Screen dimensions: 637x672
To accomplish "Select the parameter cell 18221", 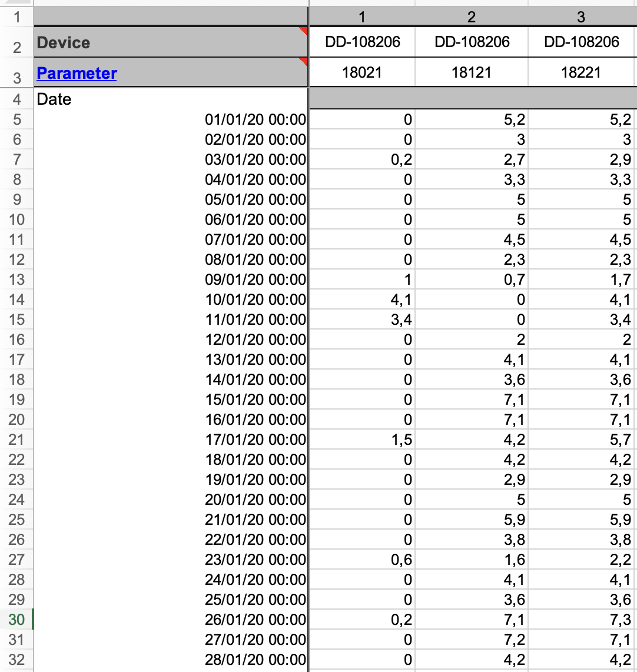I will click(x=581, y=72).
